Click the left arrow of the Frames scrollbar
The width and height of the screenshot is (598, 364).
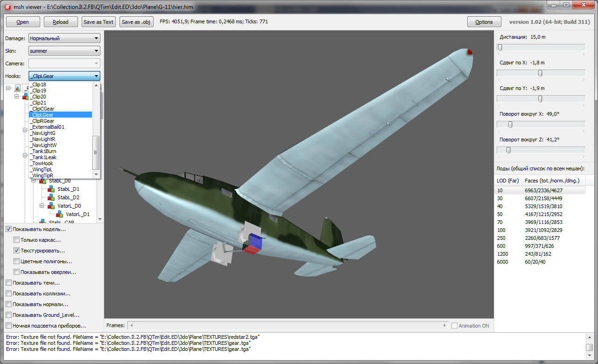pos(132,325)
